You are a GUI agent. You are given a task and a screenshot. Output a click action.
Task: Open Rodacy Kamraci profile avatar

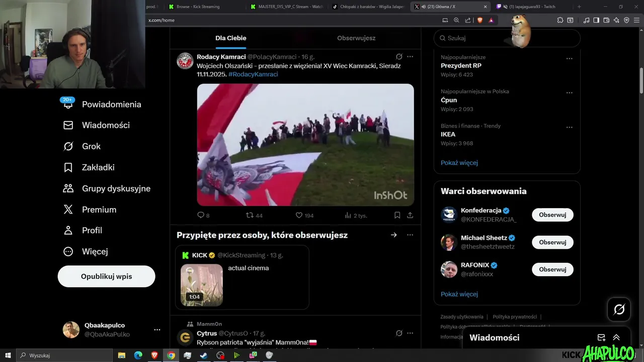point(185,61)
